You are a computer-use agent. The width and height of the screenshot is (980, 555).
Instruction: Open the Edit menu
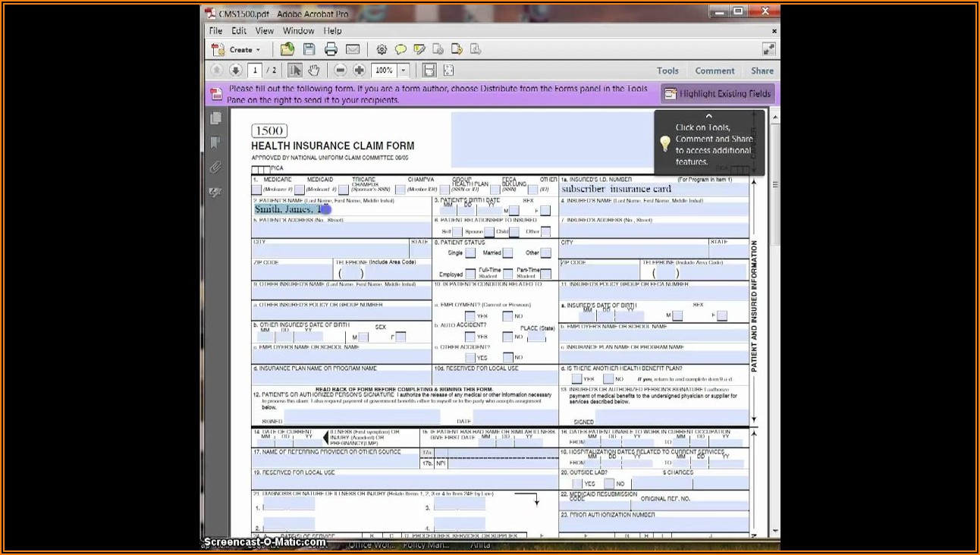tap(239, 31)
